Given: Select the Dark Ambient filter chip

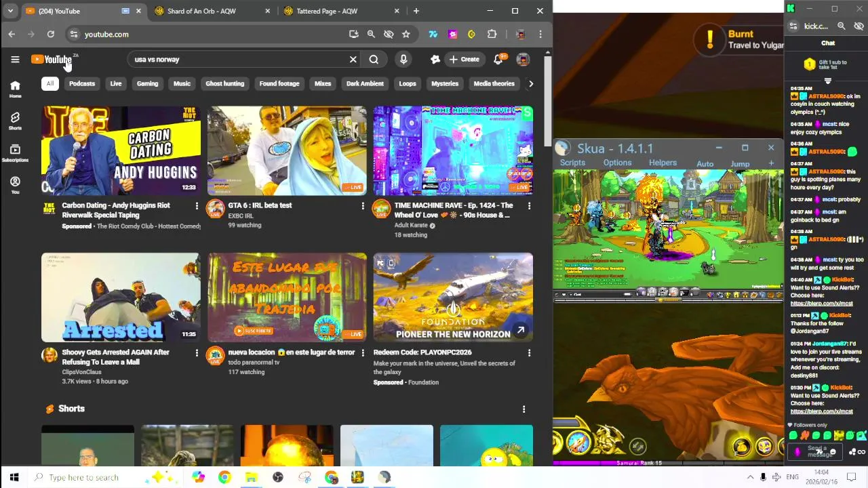Looking at the screenshot, I should (x=365, y=83).
